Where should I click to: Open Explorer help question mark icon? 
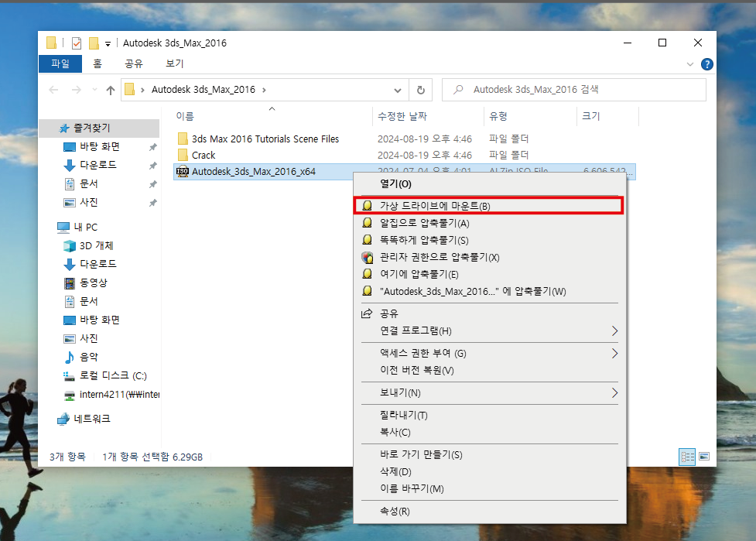(x=706, y=64)
